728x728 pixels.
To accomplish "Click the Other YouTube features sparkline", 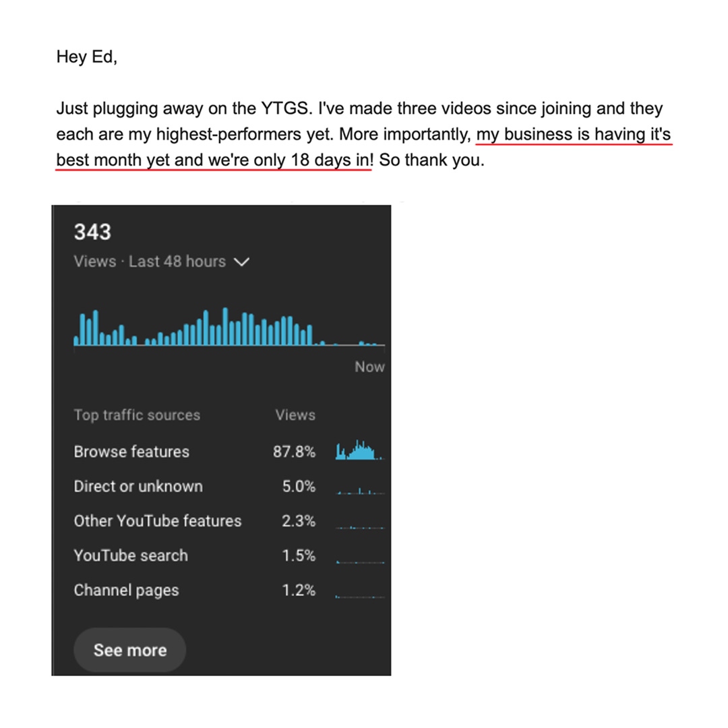I will click(x=360, y=527).
